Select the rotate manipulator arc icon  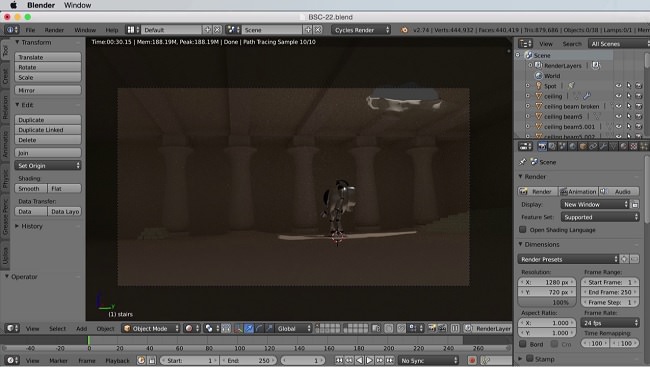tap(259, 328)
